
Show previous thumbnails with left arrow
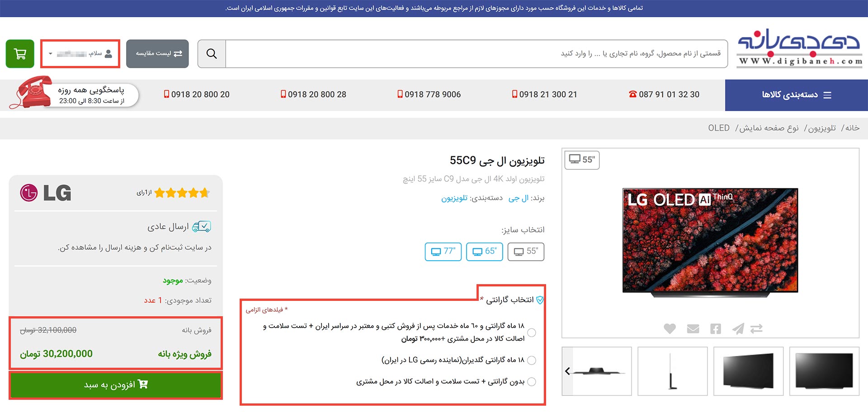(567, 371)
